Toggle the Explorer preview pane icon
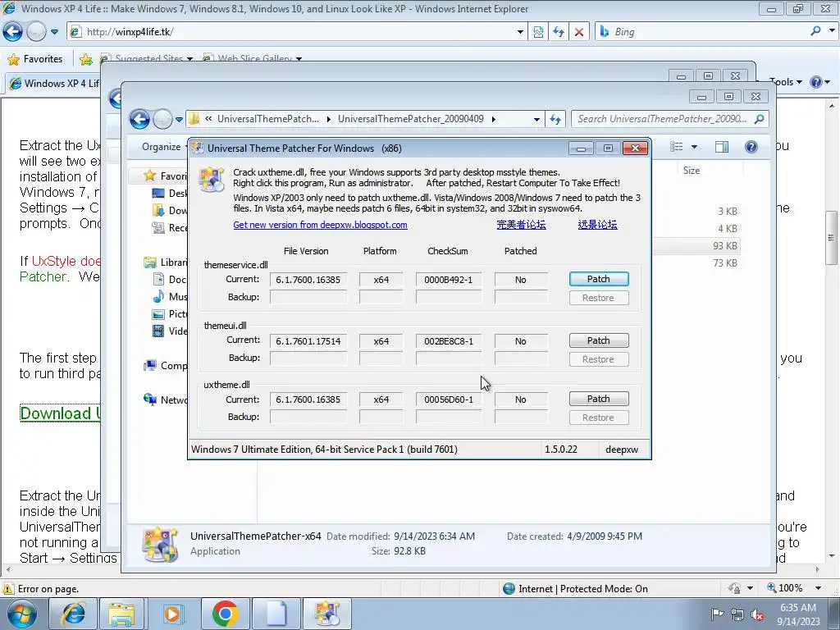This screenshot has height=630, width=840. 722,147
